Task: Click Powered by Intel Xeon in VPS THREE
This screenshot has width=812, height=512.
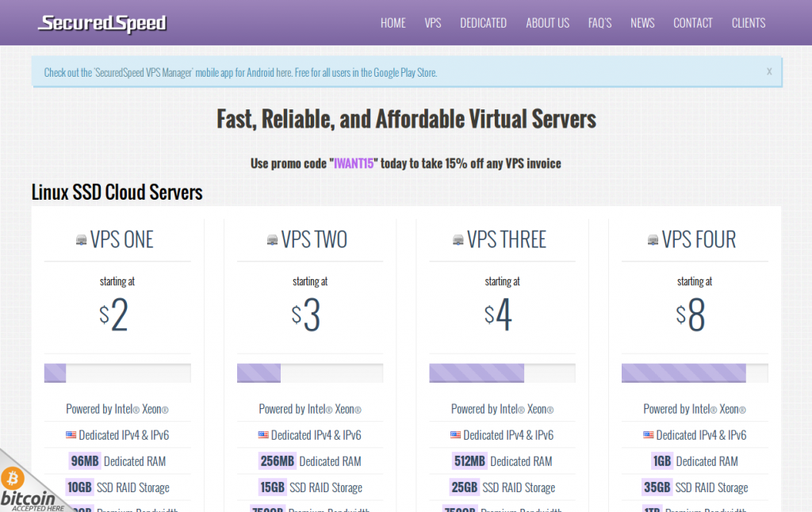Action: point(502,409)
